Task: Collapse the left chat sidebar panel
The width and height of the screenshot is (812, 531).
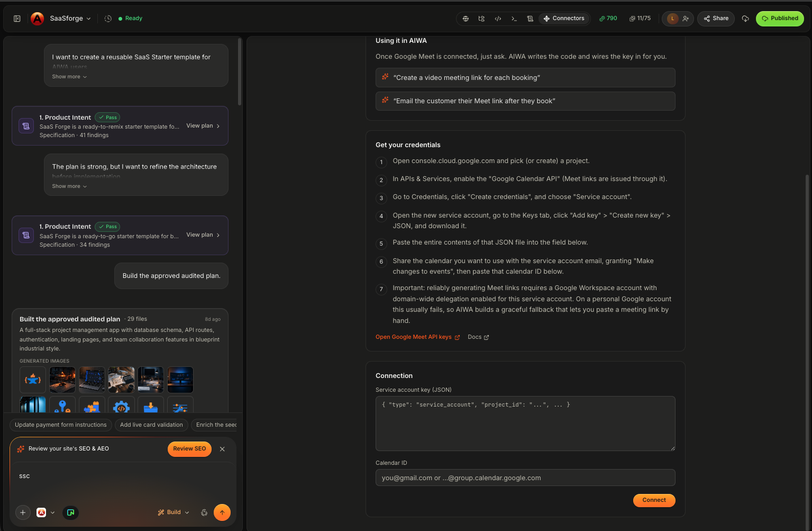Action: tap(17, 19)
